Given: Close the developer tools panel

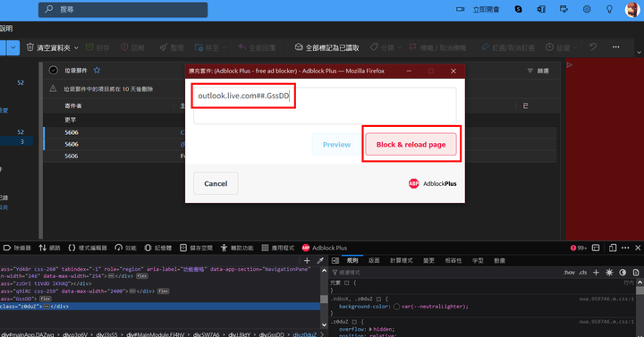Looking at the screenshot, I should pos(638,248).
